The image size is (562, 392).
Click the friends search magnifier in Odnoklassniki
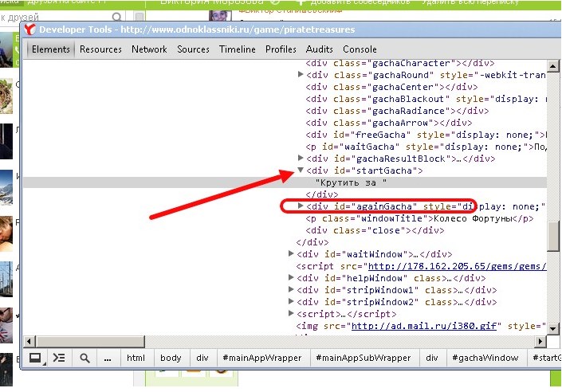pos(116,17)
